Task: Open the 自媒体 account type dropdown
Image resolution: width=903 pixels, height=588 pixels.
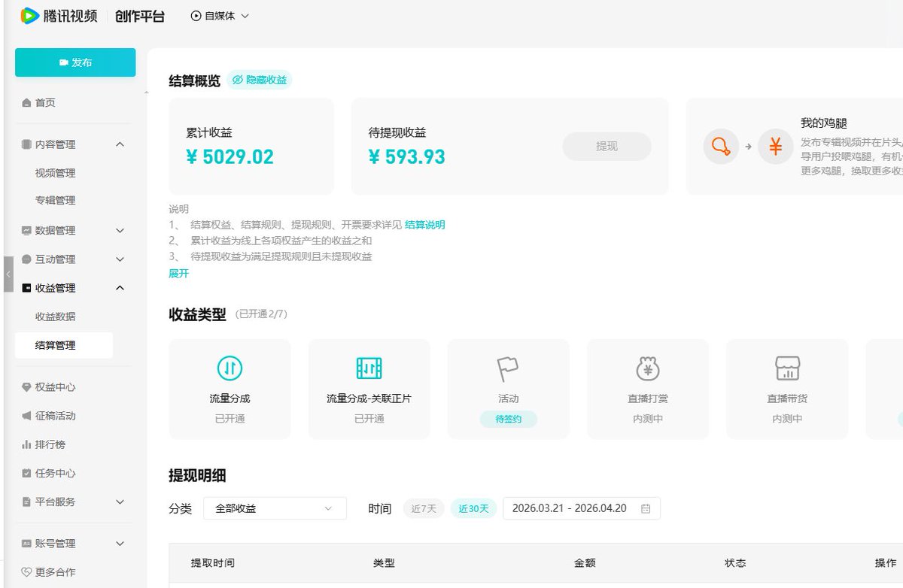Action: (x=220, y=16)
